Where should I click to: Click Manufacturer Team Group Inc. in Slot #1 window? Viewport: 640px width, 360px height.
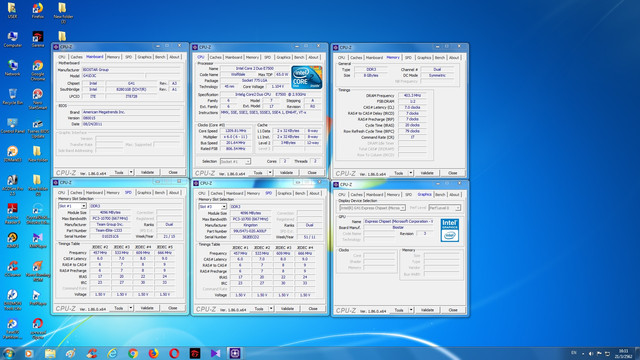109,224
